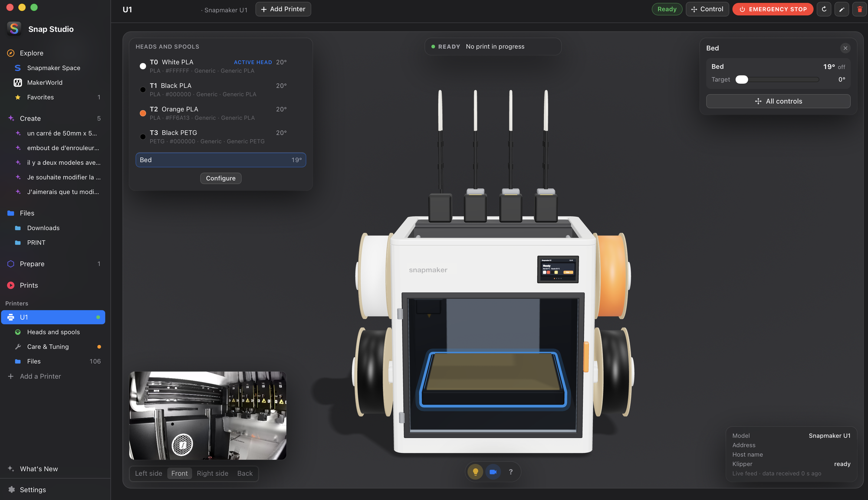
Task: Click the Configure button
Action: [220, 178]
